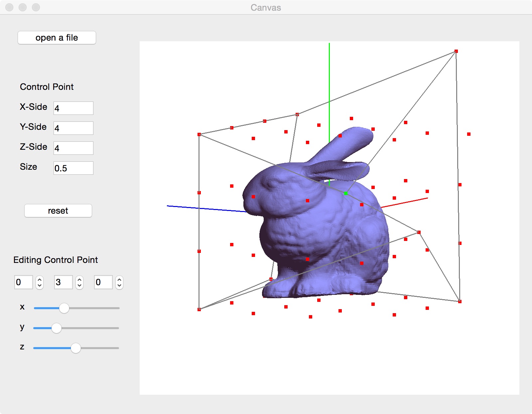The height and width of the screenshot is (414, 532).
Task: Decrement the first control point index
Action: pos(40,286)
